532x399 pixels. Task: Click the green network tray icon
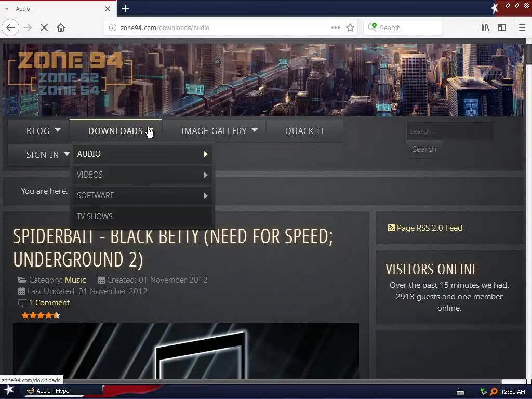point(484,392)
